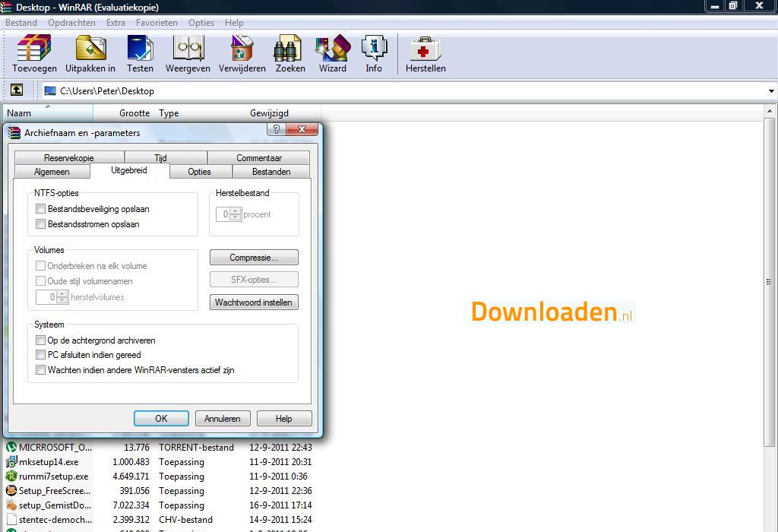The image size is (778, 532).
Task: Click the dialog's question mark help icon
Action: (x=277, y=129)
